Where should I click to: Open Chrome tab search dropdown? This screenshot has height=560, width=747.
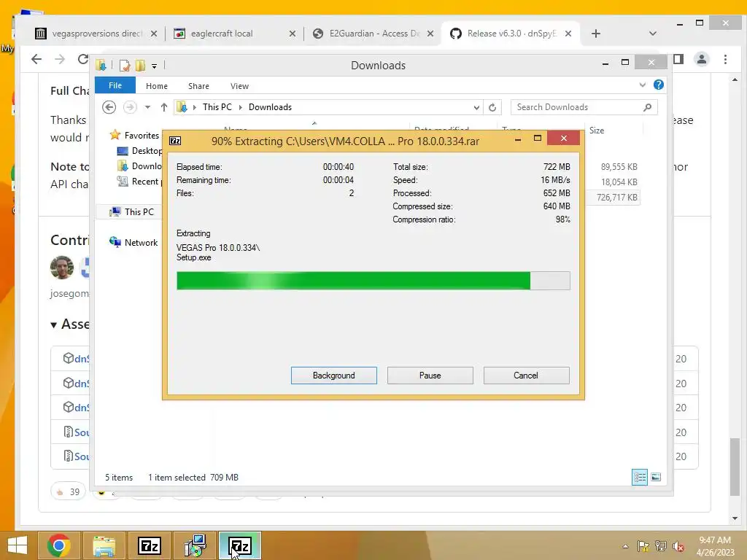pyautogui.click(x=653, y=34)
